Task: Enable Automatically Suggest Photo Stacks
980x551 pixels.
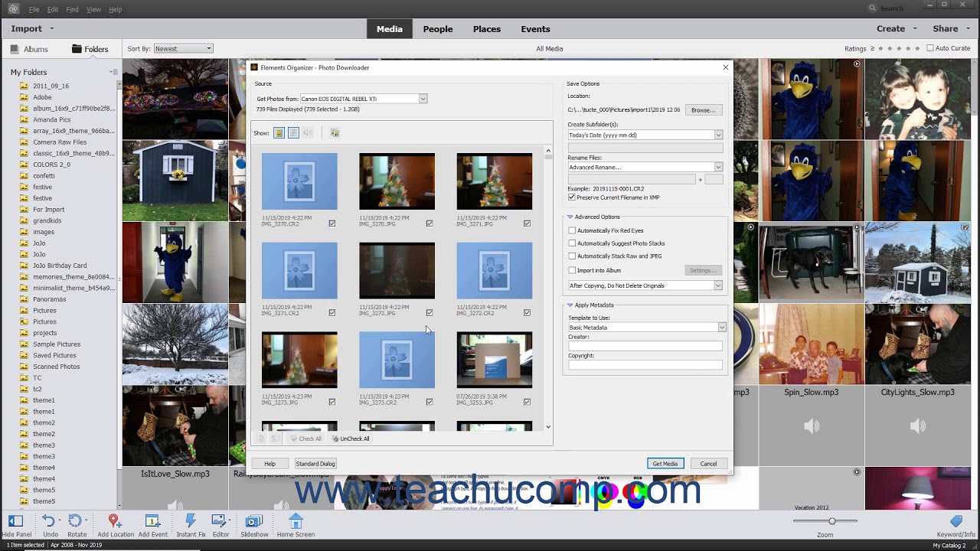Action: coord(572,243)
